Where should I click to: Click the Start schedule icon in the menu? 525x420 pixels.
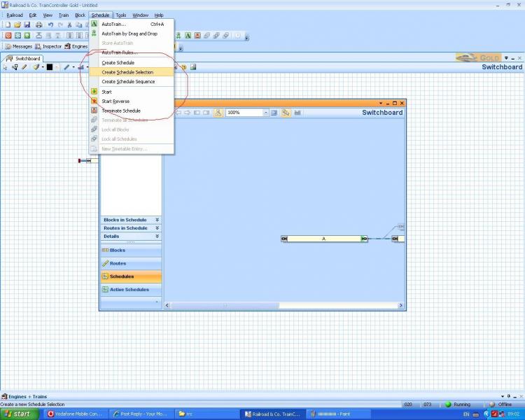point(94,92)
